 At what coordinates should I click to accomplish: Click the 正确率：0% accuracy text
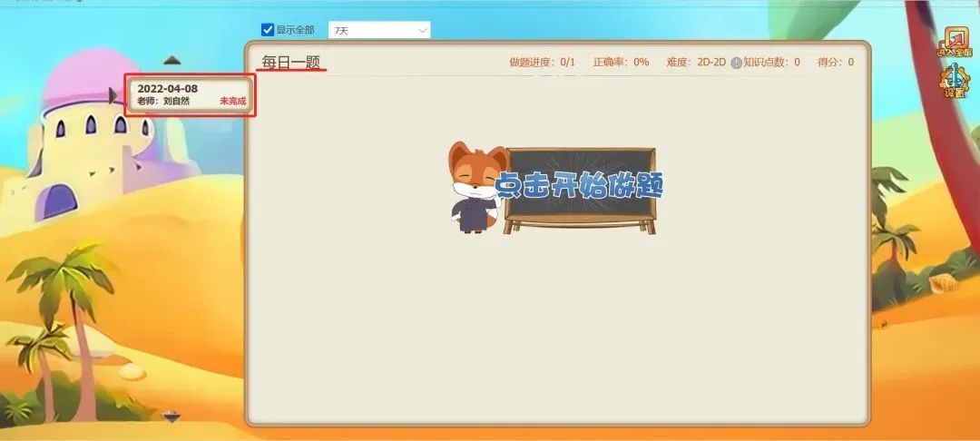click(622, 62)
